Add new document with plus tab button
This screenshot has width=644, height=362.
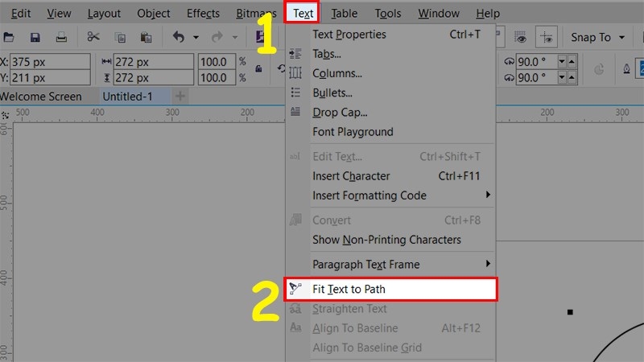pos(180,96)
